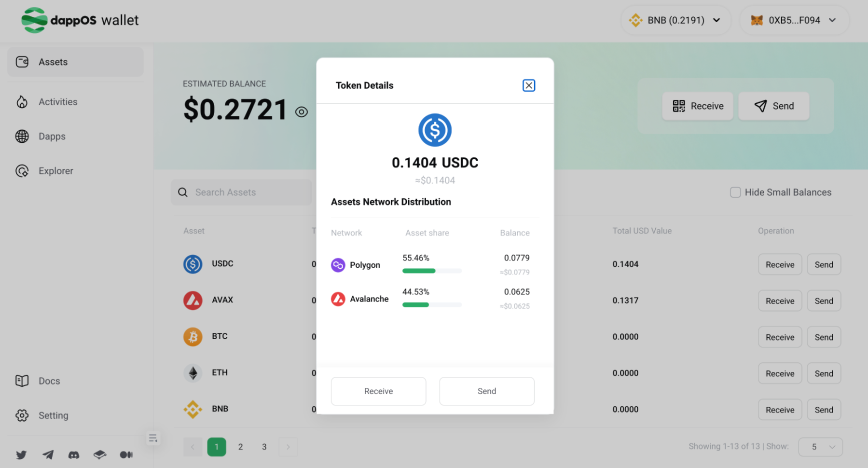The width and height of the screenshot is (868, 468).
Task: Click the Asset column header
Action: (193, 231)
